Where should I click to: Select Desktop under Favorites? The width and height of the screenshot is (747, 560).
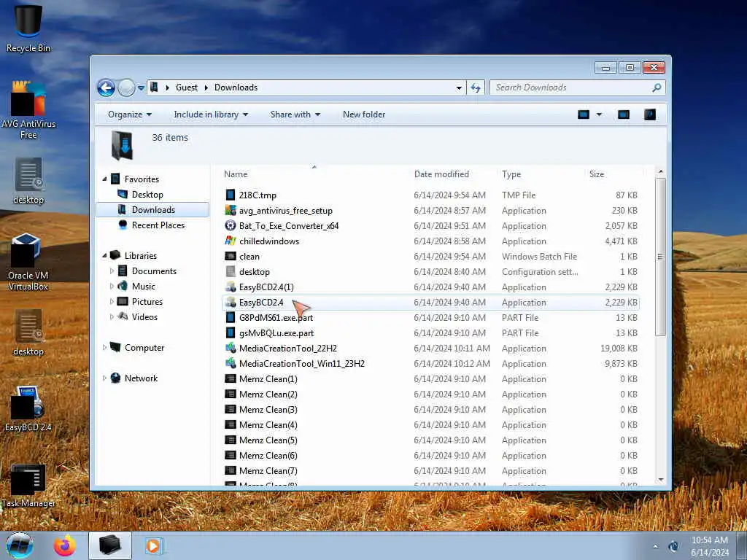pyautogui.click(x=147, y=194)
